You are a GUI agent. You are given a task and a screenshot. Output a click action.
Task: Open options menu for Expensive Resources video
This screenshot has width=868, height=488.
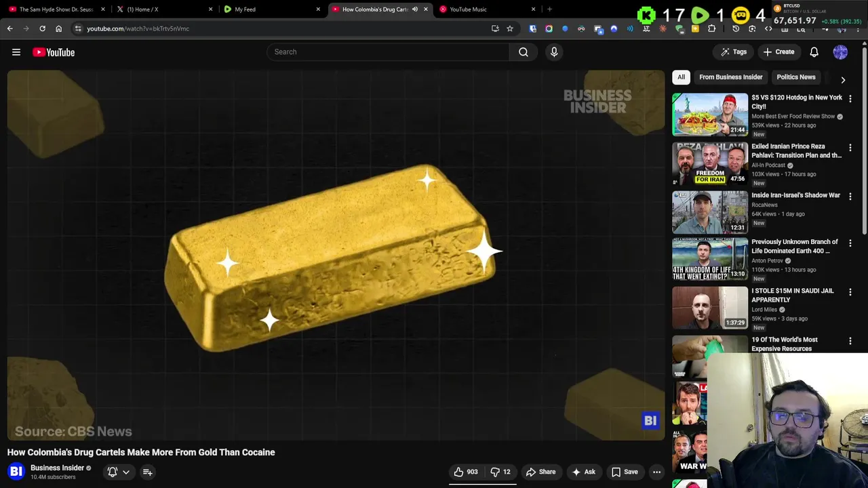[850, 341]
